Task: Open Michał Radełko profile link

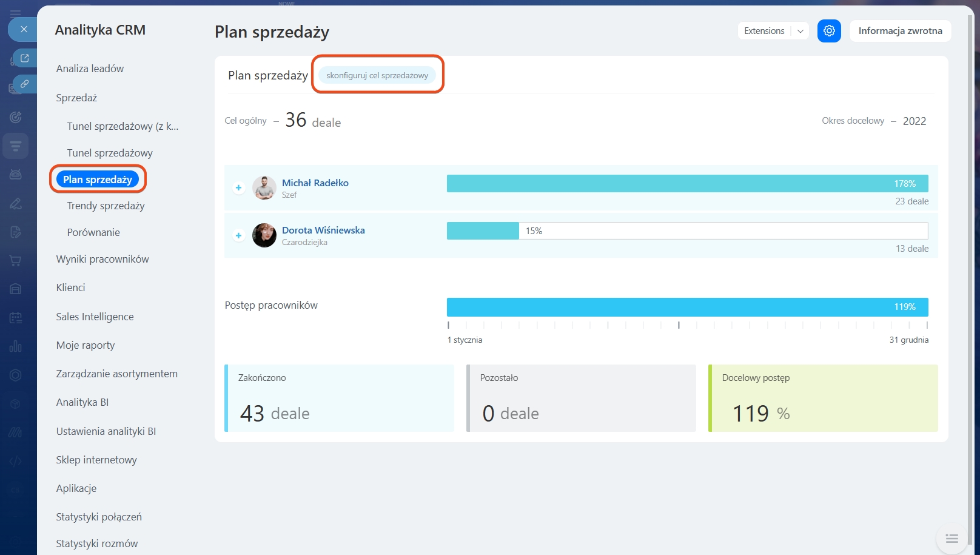Action: [x=315, y=183]
